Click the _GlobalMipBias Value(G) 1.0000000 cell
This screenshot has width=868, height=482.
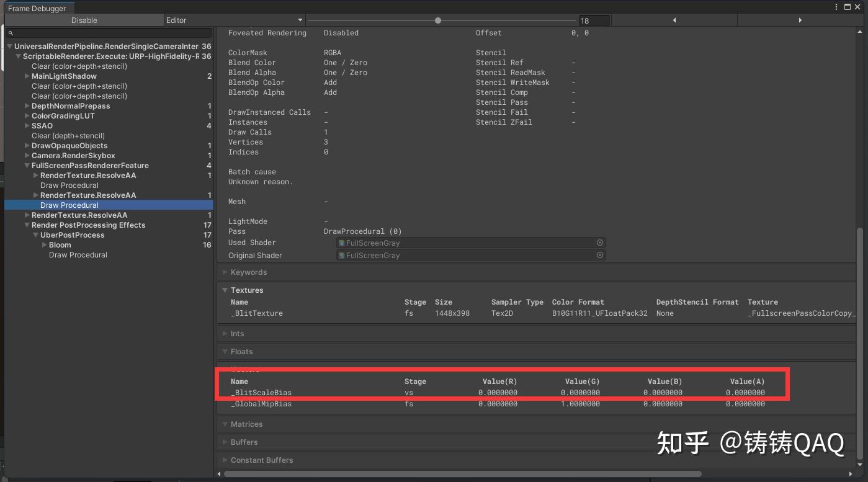coord(580,404)
